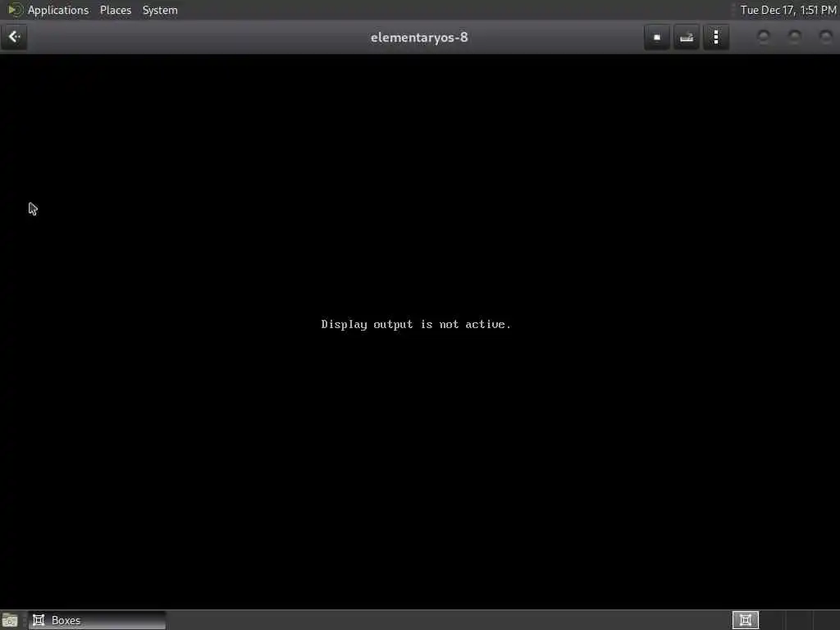
Task: Select the highlighted workspace in the switcher
Action: pyautogui.click(x=745, y=620)
